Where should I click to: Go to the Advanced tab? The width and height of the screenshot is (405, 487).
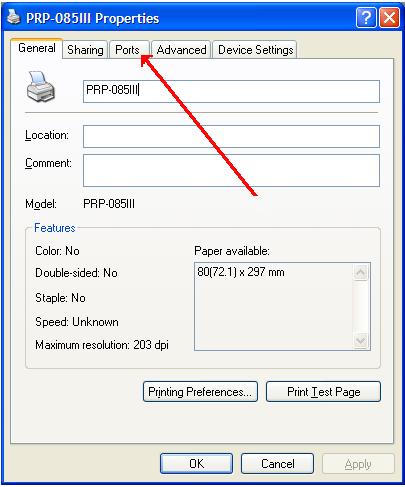pos(181,50)
